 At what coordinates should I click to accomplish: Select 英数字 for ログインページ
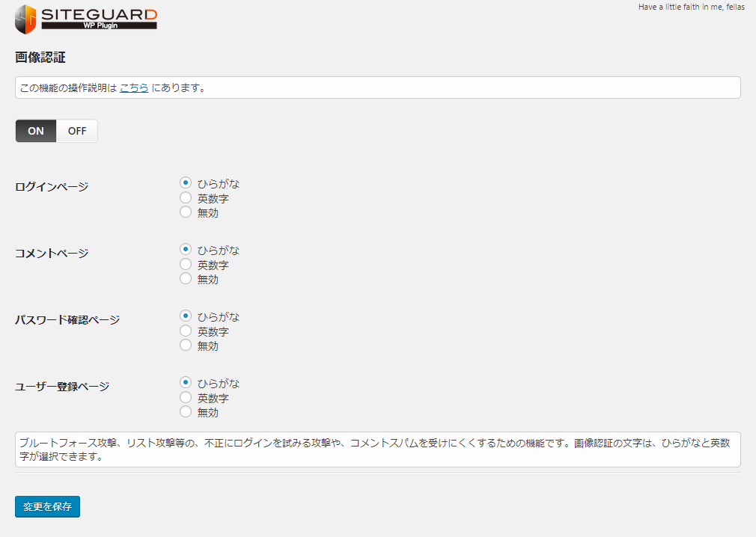(186, 197)
